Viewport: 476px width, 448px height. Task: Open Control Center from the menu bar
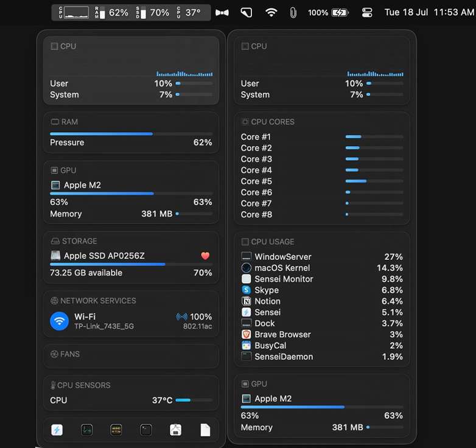(367, 12)
